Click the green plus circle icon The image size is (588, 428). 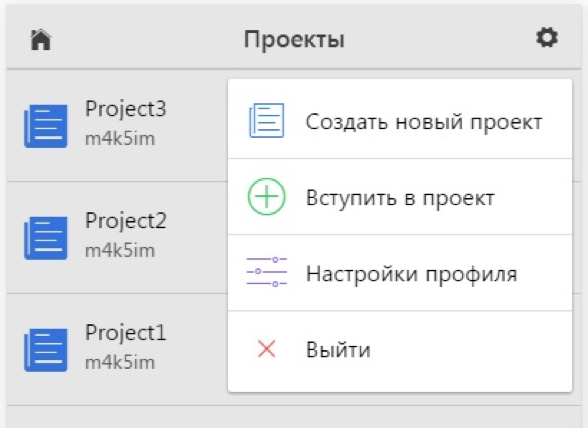[267, 197]
